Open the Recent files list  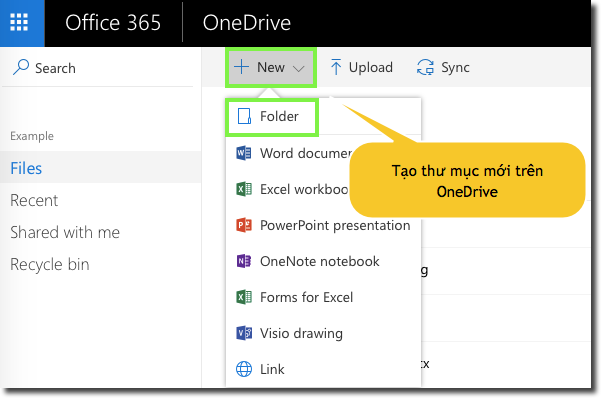click(34, 200)
